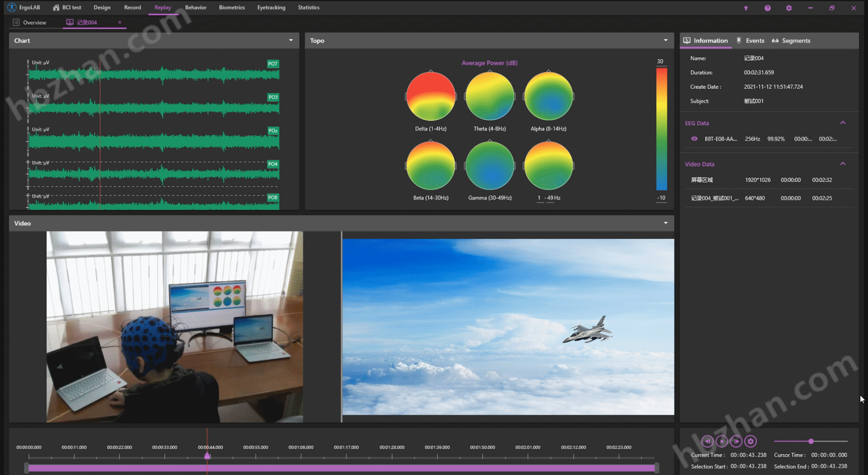Click the BCI test home icon
The width and height of the screenshot is (868, 475).
click(56, 8)
